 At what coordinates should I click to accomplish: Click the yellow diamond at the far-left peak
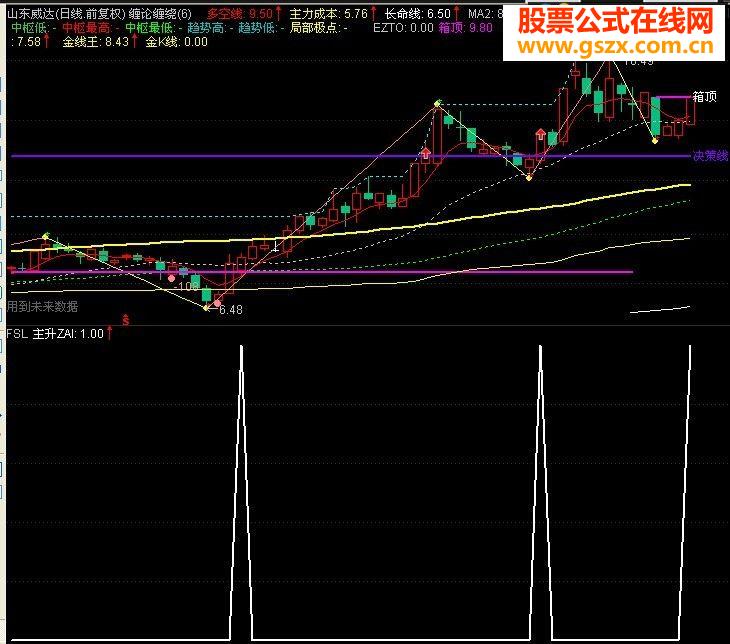point(46,237)
